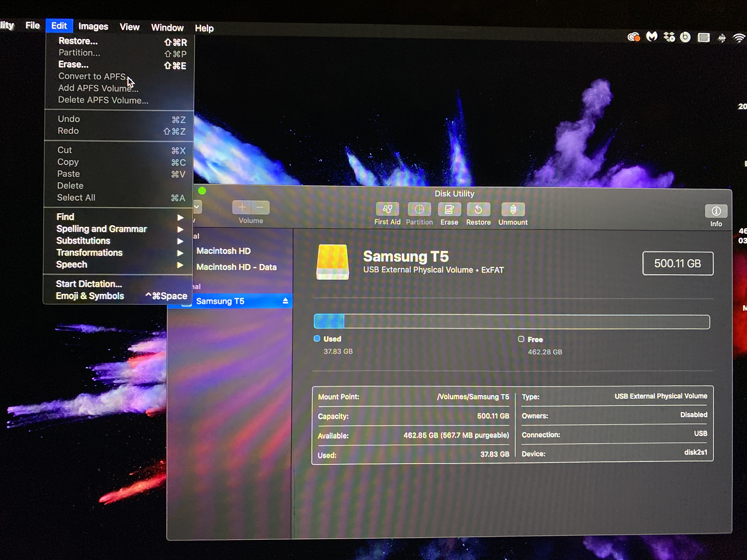Screen dimensions: 747x560
Task: Choose Partition... in the Edit menu
Action: click(x=119, y=53)
